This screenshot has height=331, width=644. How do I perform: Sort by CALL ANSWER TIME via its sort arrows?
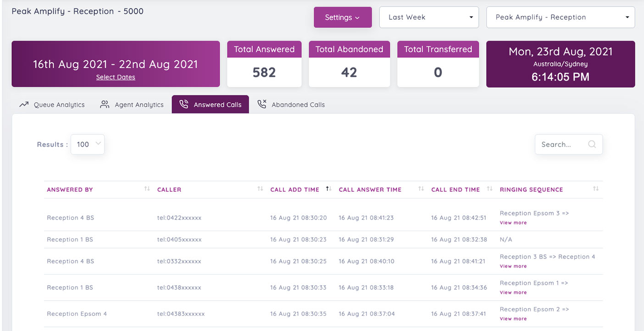pos(420,188)
